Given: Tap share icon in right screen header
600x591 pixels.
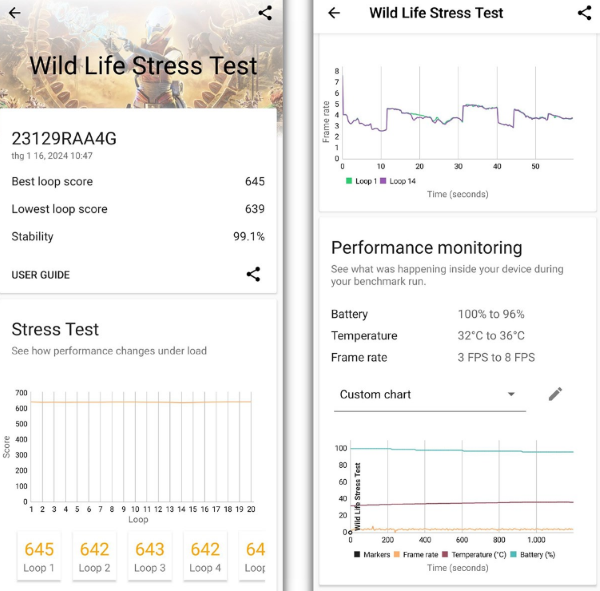Looking at the screenshot, I should [x=585, y=13].
